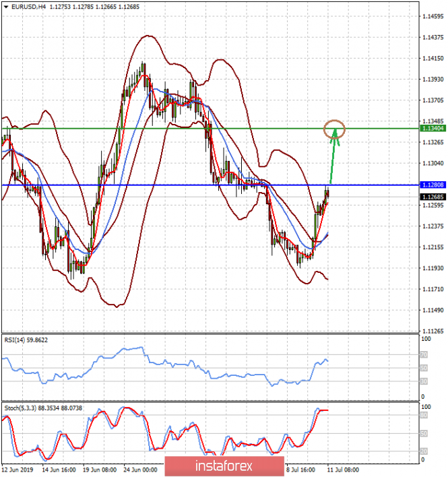Click the Stochastic 100 scale label
Image resolution: width=448 pixels, height=477 pixels.
tap(425, 408)
